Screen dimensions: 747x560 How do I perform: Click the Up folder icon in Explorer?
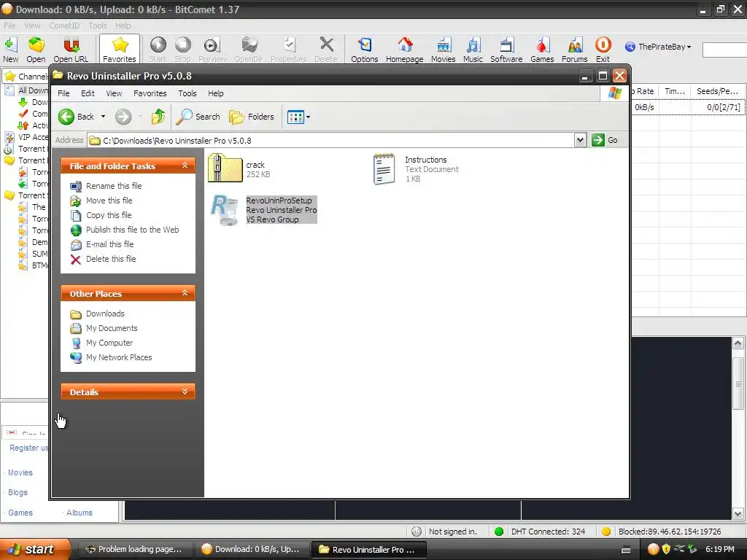(x=158, y=117)
